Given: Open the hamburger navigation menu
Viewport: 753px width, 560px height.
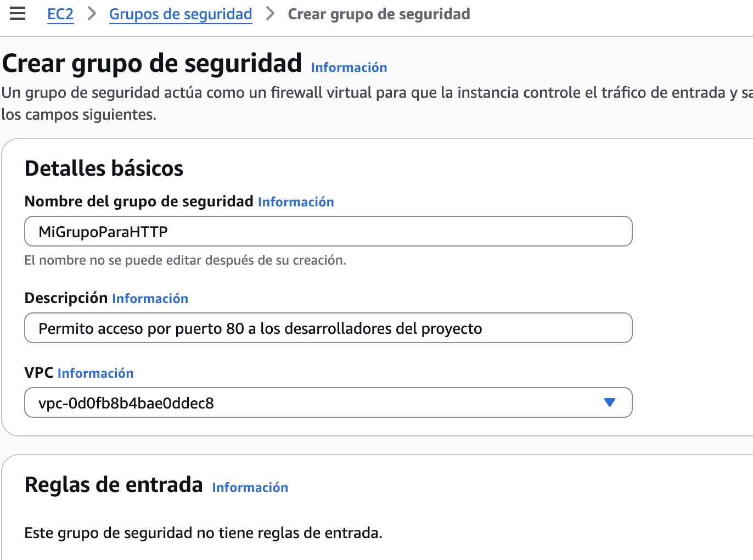Looking at the screenshot, I should (x=18, y=14).
